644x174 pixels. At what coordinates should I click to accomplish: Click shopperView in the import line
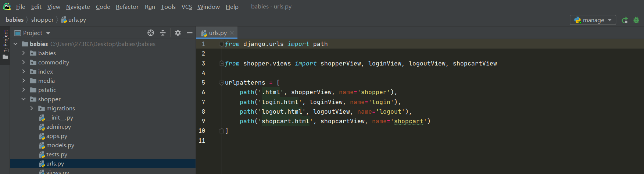tap(340, 63)
